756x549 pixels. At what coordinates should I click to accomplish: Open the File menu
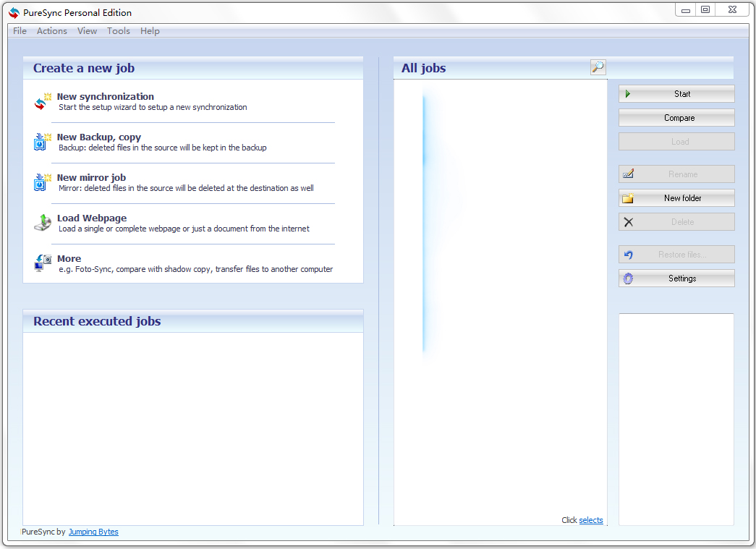pyautogui.click(x=20, y=31)
